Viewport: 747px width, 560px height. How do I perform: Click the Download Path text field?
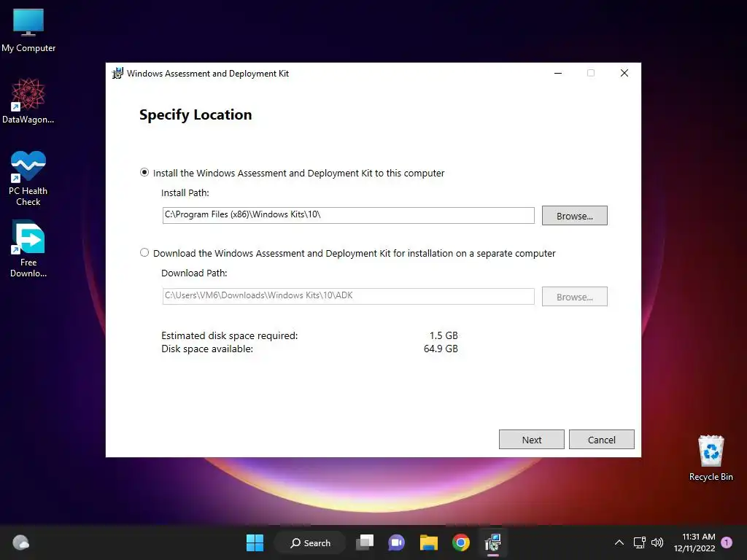(x=348, y=296)
